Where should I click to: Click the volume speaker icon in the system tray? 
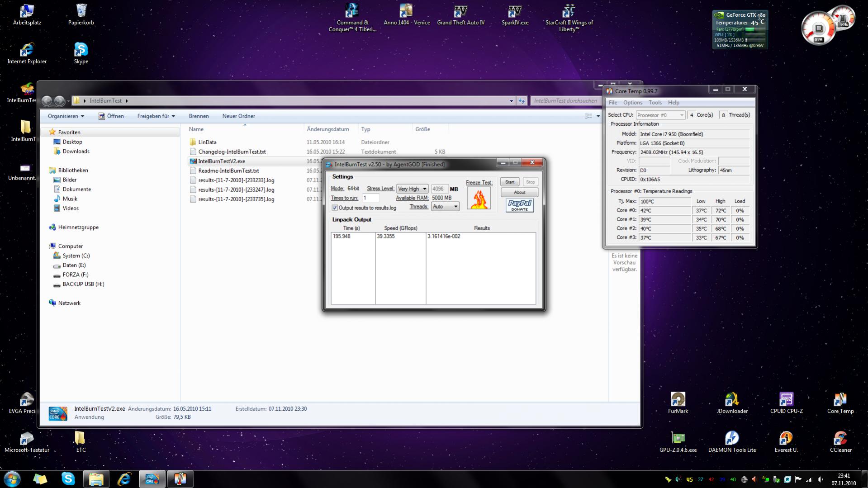click(820, 479)
